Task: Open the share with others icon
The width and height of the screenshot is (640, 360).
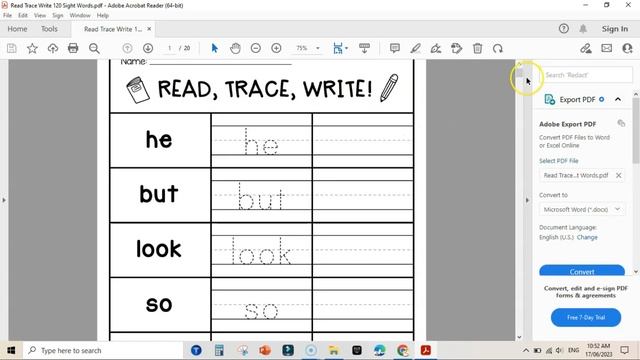Action: pos(627,48)
